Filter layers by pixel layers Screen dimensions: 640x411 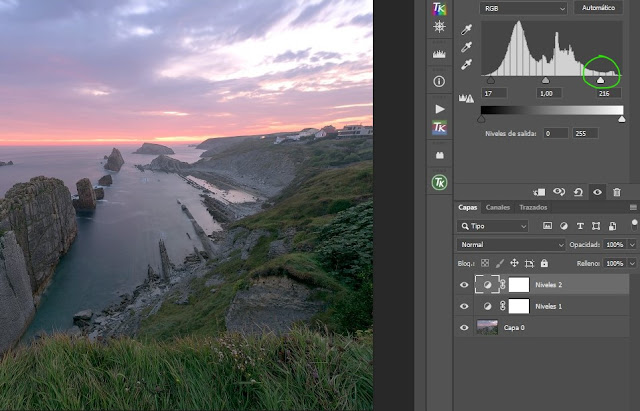coord(547,226)
